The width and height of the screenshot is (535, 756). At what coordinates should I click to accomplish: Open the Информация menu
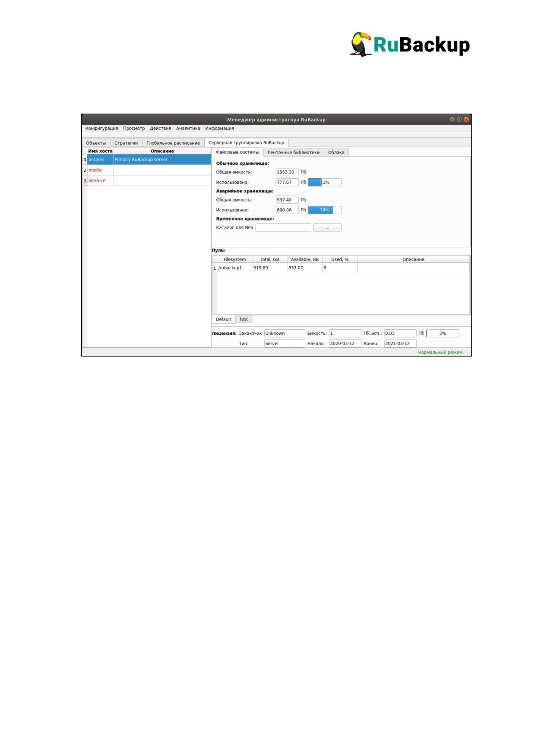click(x=219, y=128)
